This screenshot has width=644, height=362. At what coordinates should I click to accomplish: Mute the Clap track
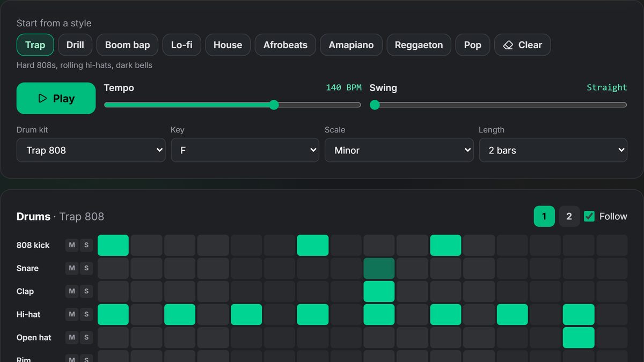pyautogui.click(x=72, y=291)
